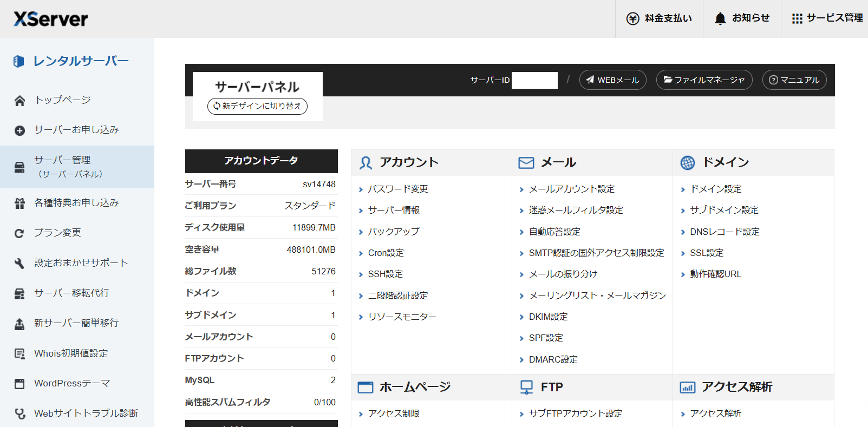Open アクセス解析 link in the list

pyautogui.click(x=716, y=413)
